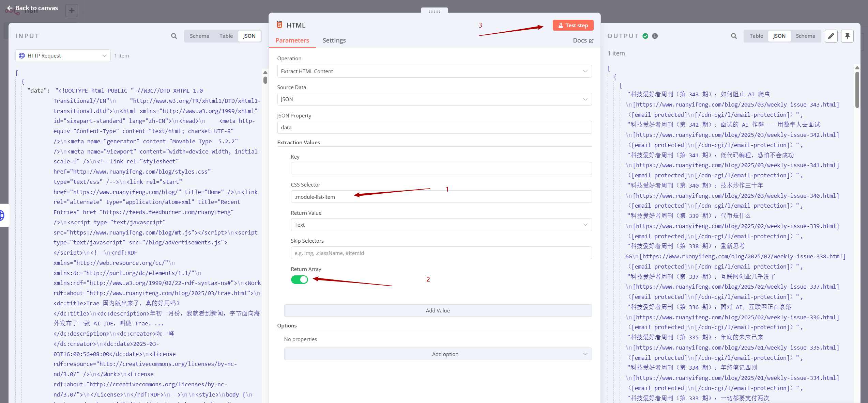Open the HTTP Request node selector
868x403 pixels.
[63, 56]
